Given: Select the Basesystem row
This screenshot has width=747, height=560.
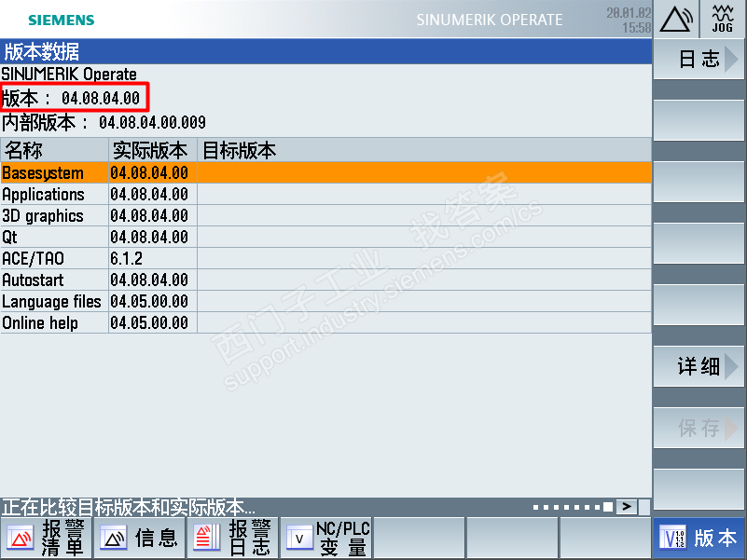Looking at the screenshot, I should [325, 172].
